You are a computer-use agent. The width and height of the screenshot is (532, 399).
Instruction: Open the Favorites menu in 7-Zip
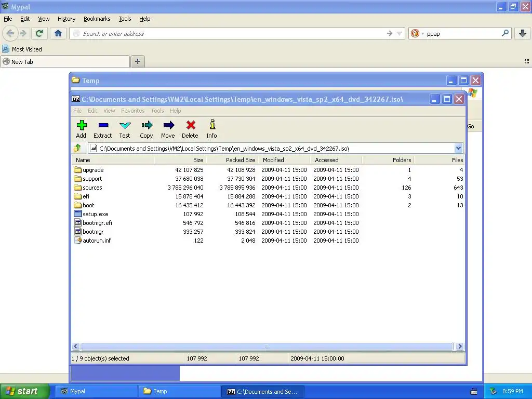click(132, 111)
